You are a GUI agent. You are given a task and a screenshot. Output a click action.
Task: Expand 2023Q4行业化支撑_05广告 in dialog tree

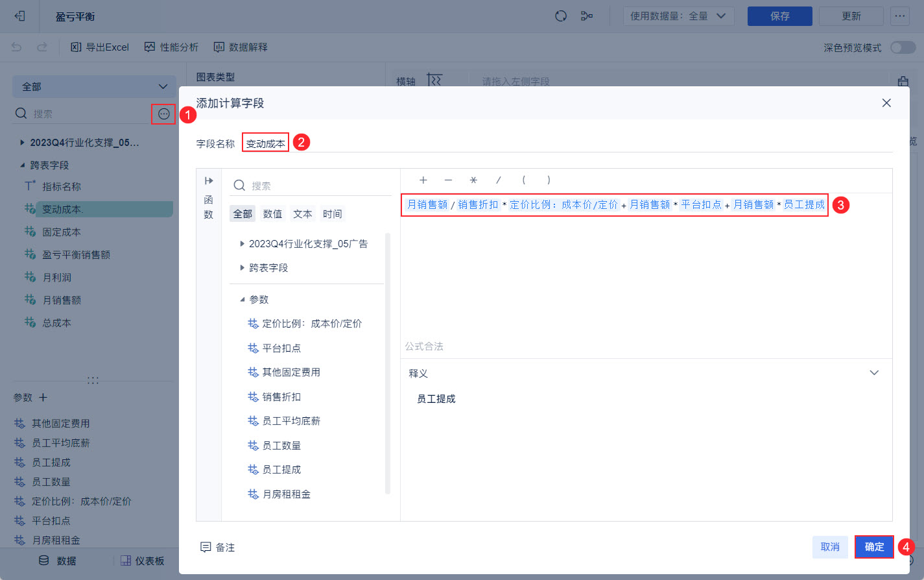pyautogui.click(x=243, y=243)
